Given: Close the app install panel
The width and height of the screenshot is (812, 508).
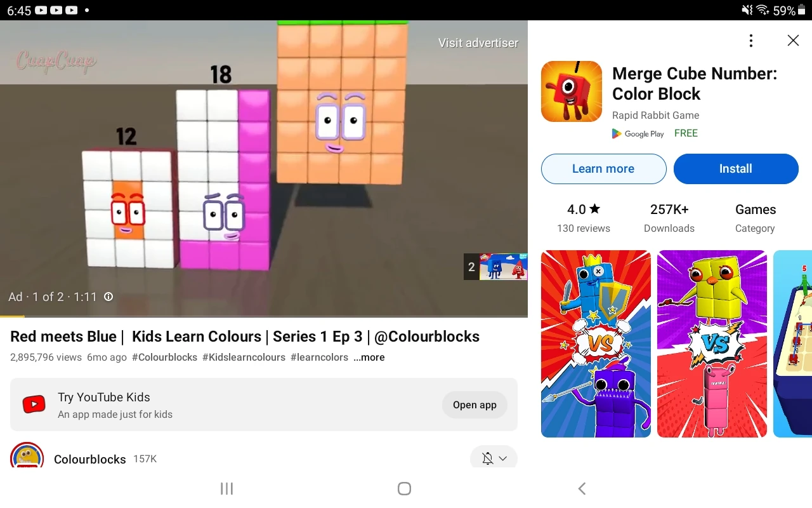Looking at the screenshot, I should [x=793, y=40].
